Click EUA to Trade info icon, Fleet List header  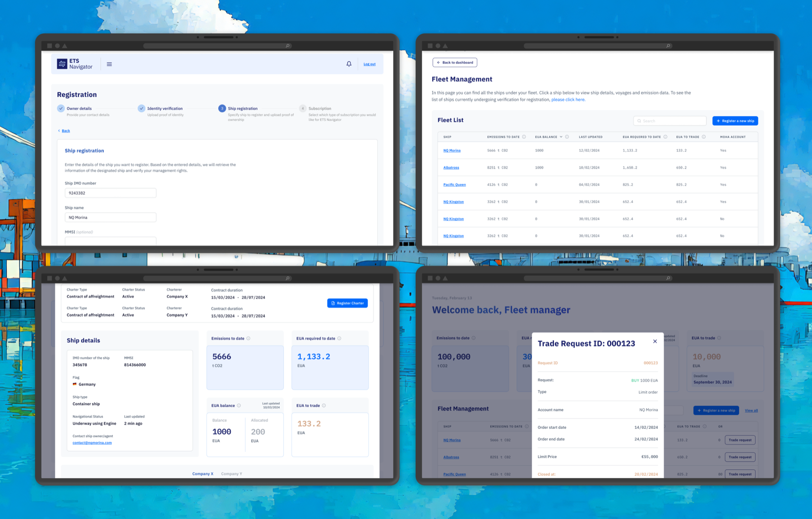click(x=704, y=137)
